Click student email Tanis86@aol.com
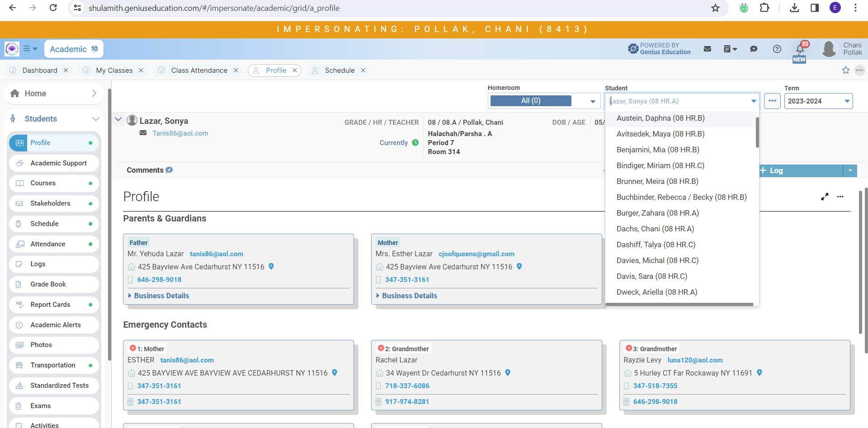Screen dimensions: 868x428 (180, 133)
